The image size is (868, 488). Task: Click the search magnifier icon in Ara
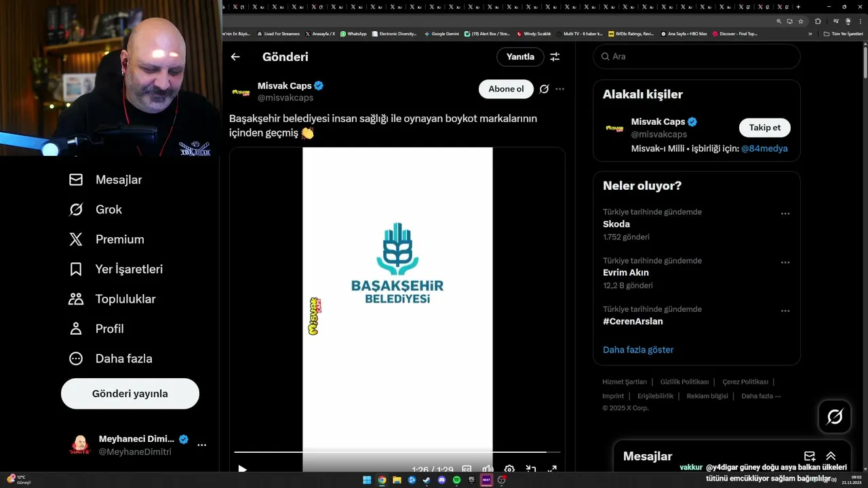[x=605, y=56]
